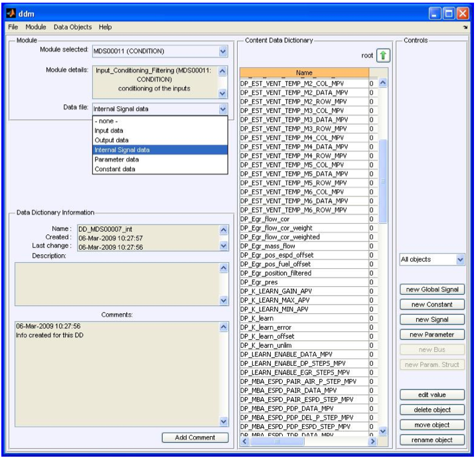Select 'Output data' in the dropdown list
The image size is (476, 460).
coord(160,140)
